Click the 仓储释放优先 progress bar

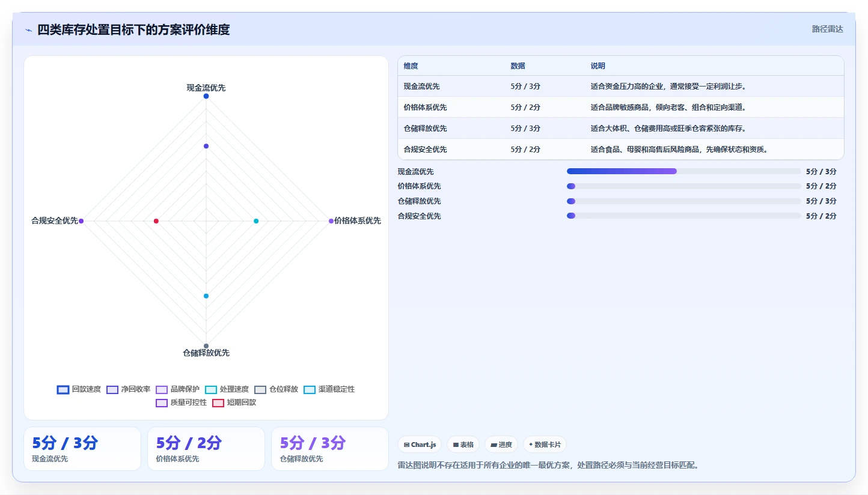(684, 201)
